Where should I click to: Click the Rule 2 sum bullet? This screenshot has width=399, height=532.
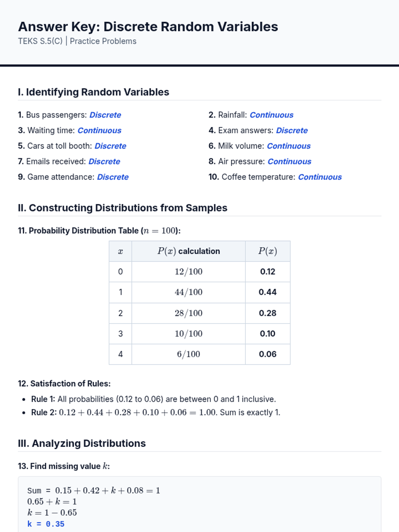point(156,412)
